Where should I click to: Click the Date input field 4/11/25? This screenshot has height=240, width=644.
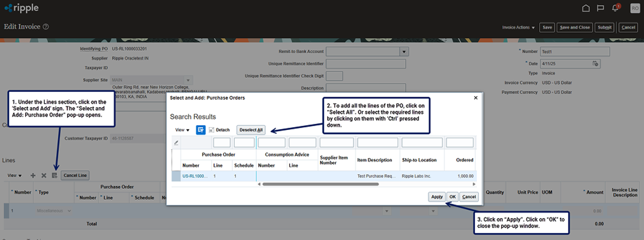tap(566, 64)
